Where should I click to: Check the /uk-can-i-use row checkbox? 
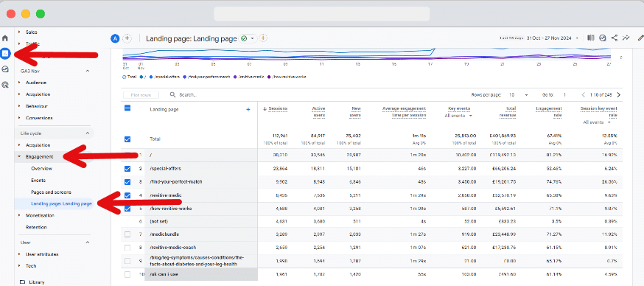127,274
